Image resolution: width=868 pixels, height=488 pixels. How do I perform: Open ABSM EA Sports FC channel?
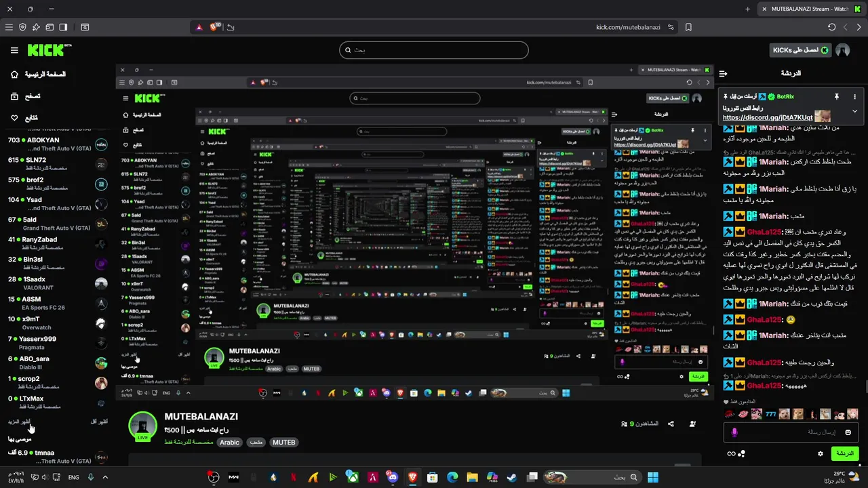tap(58, 303)
